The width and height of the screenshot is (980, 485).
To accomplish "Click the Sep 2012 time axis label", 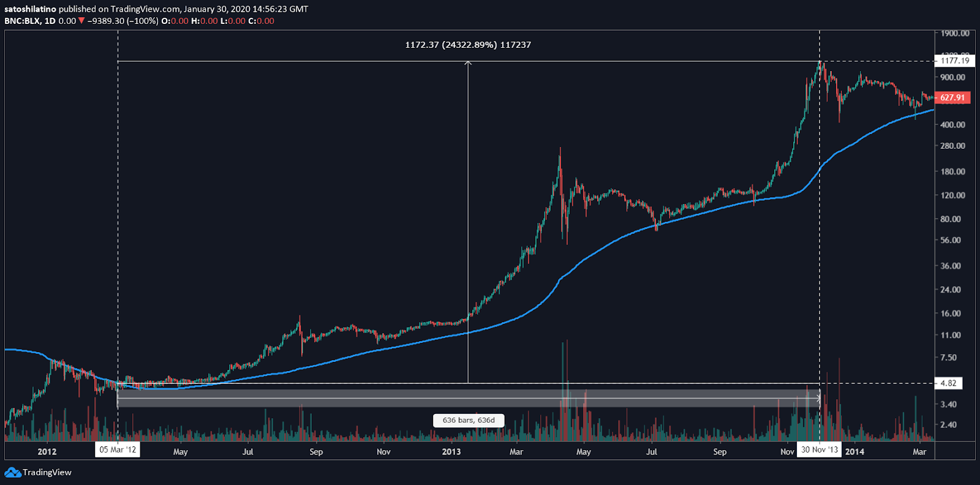I will (x=316, y=452).
